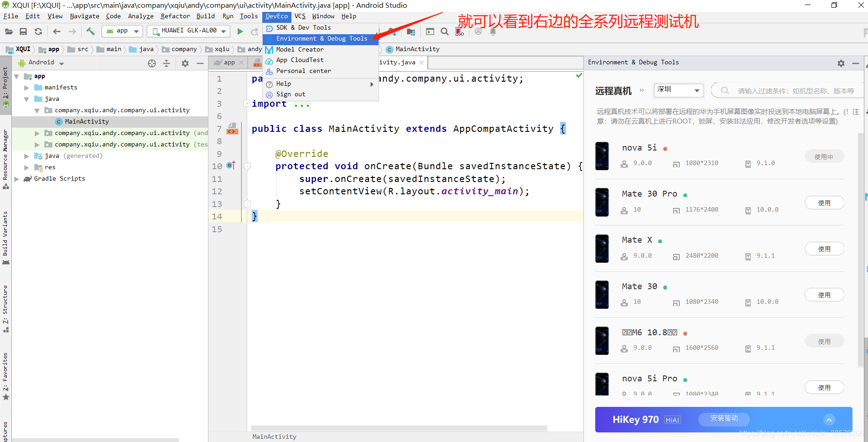
Task: Expand the manifests folder
Action: (x=26, y=88)
